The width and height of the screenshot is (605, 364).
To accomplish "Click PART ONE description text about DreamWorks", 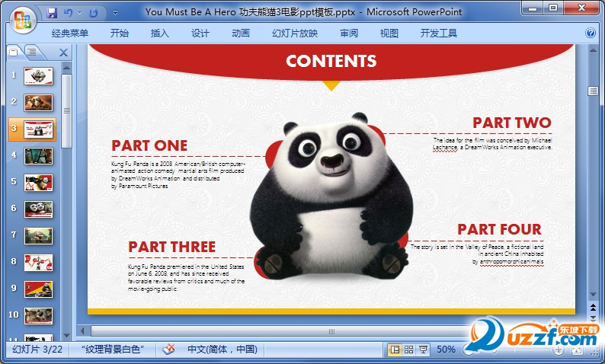I will click(178, 174).
